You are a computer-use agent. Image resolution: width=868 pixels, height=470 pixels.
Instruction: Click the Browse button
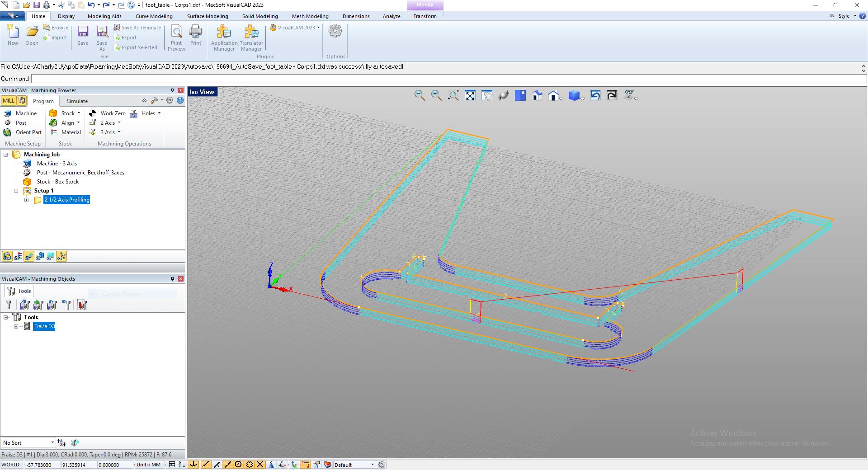(x=56, y=28)
